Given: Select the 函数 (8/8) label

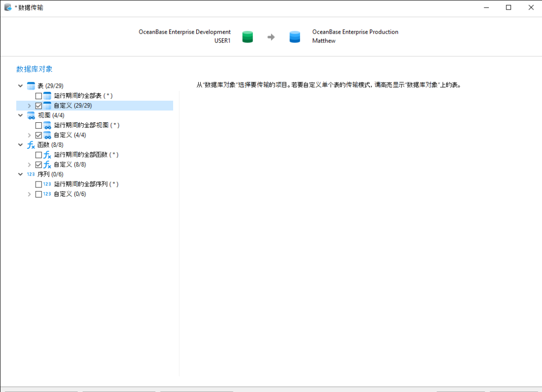Looking at the screenshot, I should [51, 145].
